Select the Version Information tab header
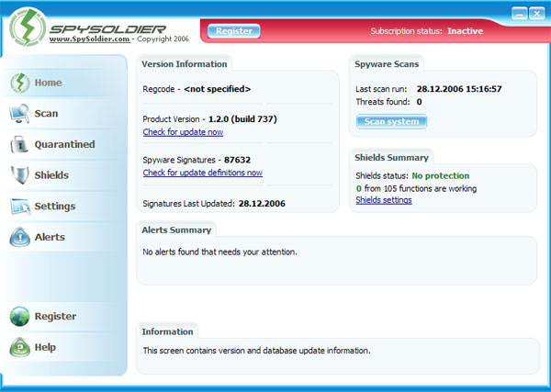Image resolution: width=551 pixels, height=392 pixels. pyautogui.click(x=185, y=64)
